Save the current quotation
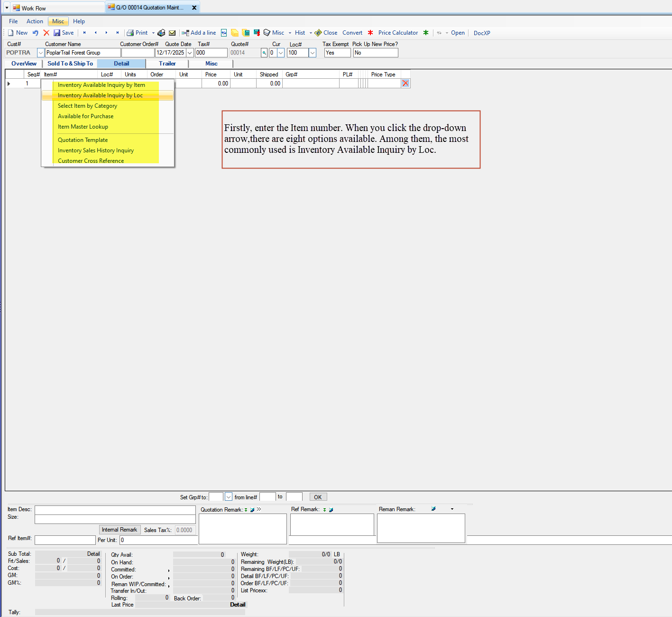The image size is (672, 617). (64, 32)
